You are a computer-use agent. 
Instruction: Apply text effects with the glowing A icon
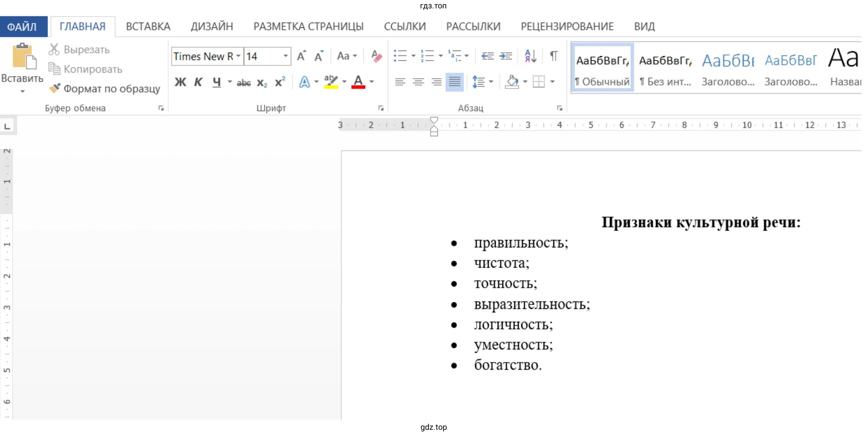pyautogui.click(x=305, y=82)
